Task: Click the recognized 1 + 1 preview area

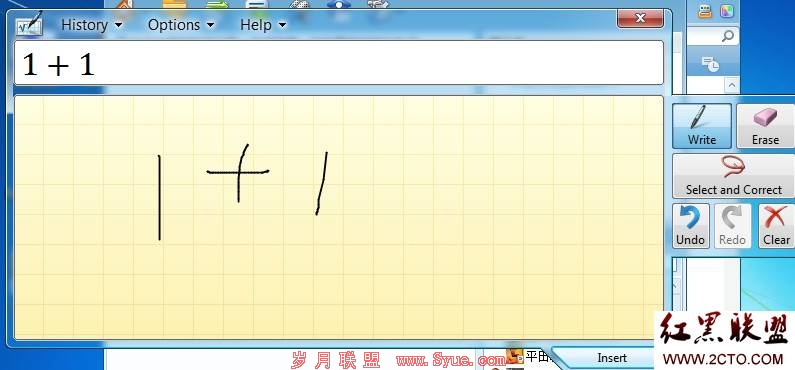Action: pyautogui.click(x=339, y=62)
